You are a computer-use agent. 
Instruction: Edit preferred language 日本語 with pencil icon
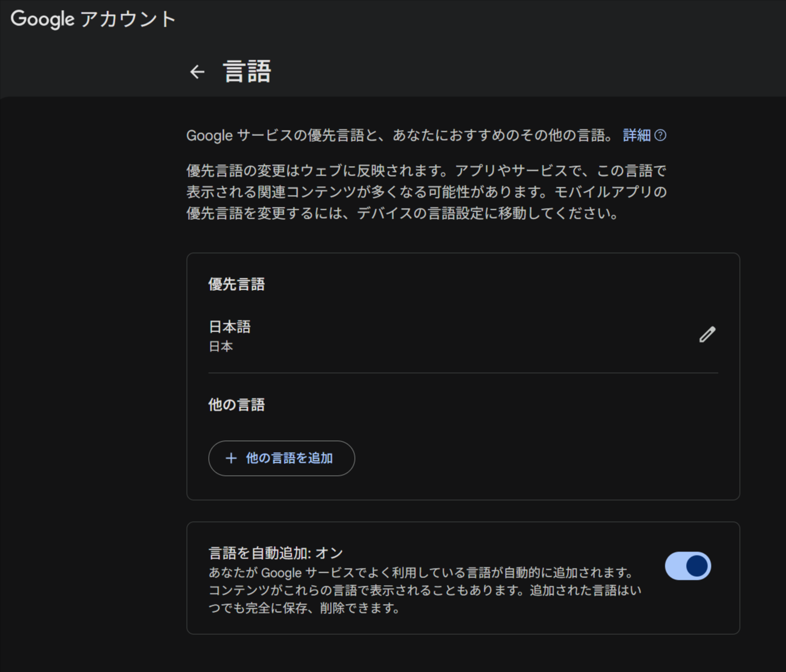coord(707,335)
